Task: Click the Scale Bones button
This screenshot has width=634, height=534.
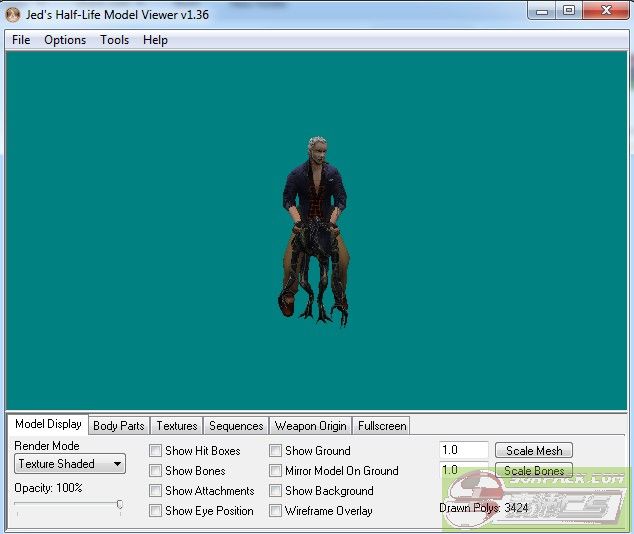Action: tap(534, 471)
